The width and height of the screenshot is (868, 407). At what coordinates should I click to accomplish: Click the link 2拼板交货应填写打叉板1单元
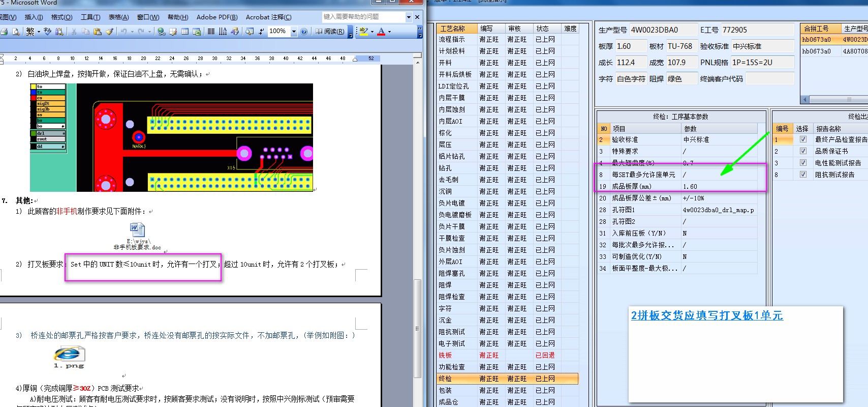tap(707, 315)
